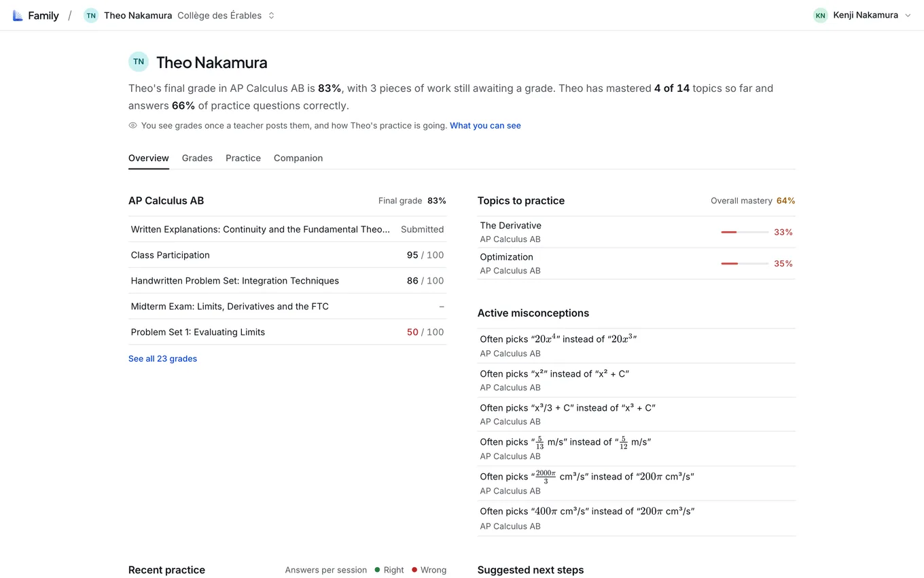924x578 pixels.
Task: Click the 400π cm³/s misconception row
Action: point(636,518)
